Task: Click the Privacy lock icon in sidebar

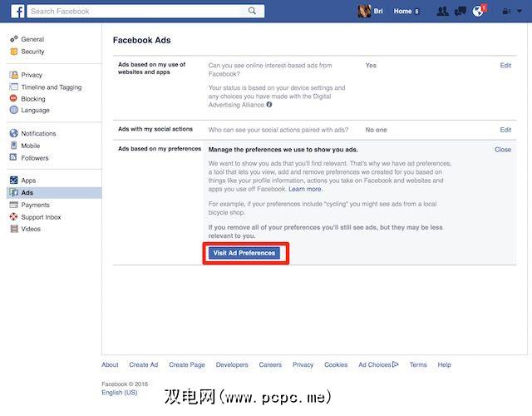Action: [14, 75]
